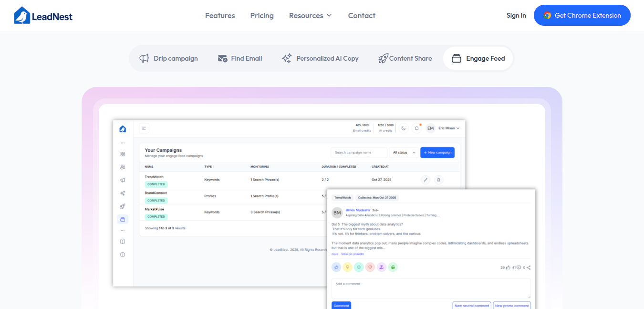Toggle the green celebrate reaction

[393, 267]
